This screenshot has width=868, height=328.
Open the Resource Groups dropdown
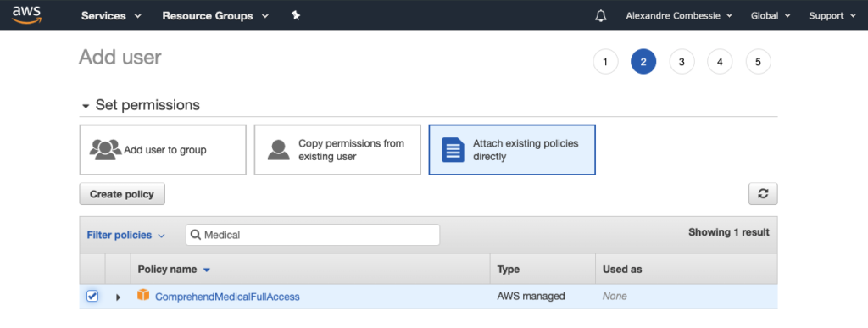215,16
